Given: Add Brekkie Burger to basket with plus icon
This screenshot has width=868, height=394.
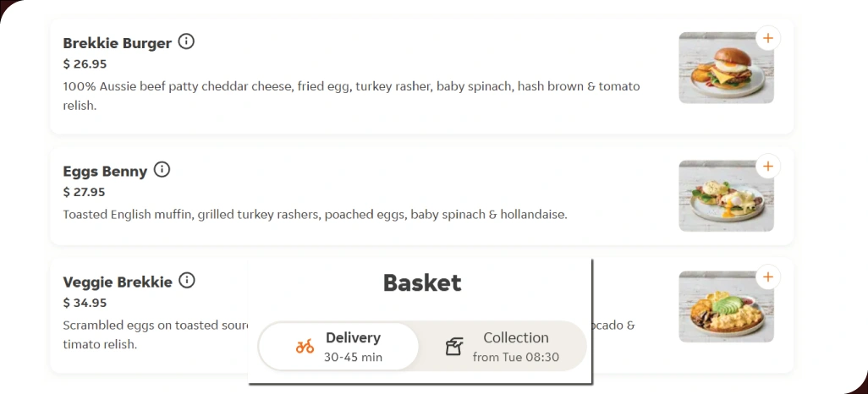Looking at the screenshot, I should tap(767, 38).
